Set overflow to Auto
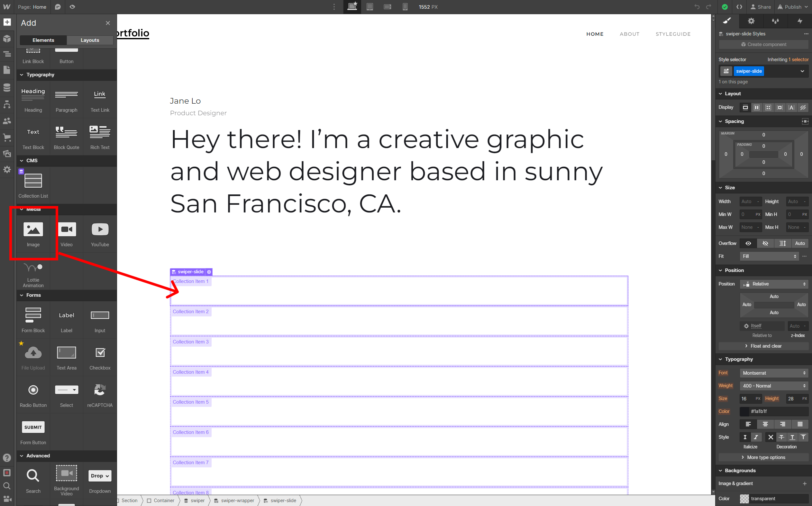This screenshot has height=506, width=812. click(x=800, y=244)
